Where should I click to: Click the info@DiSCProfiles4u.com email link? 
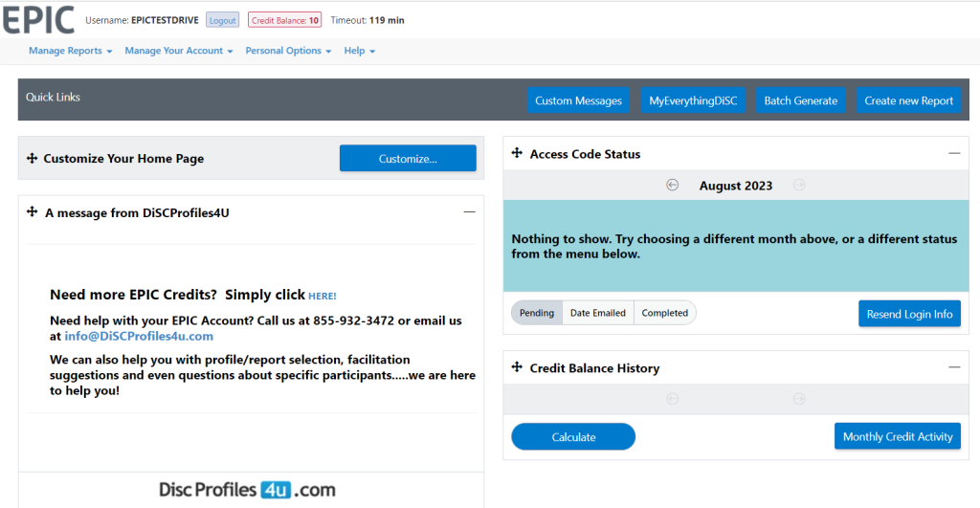[139, 337]
